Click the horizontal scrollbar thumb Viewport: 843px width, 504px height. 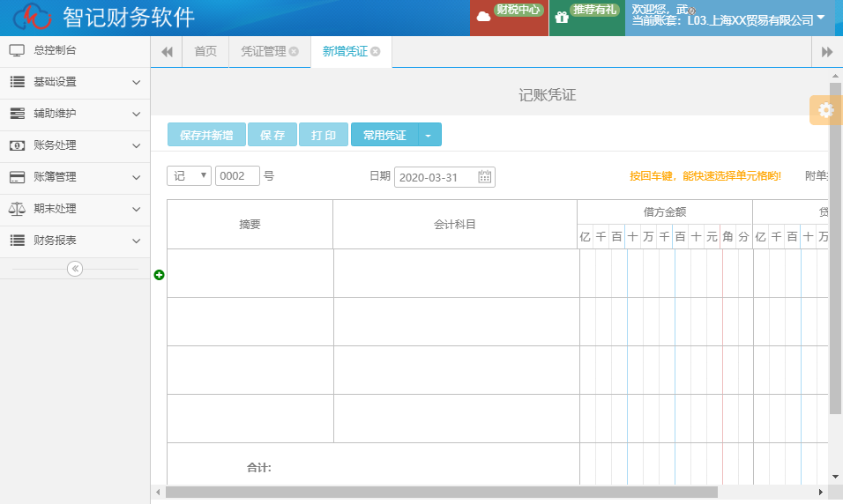pos(442,493)
